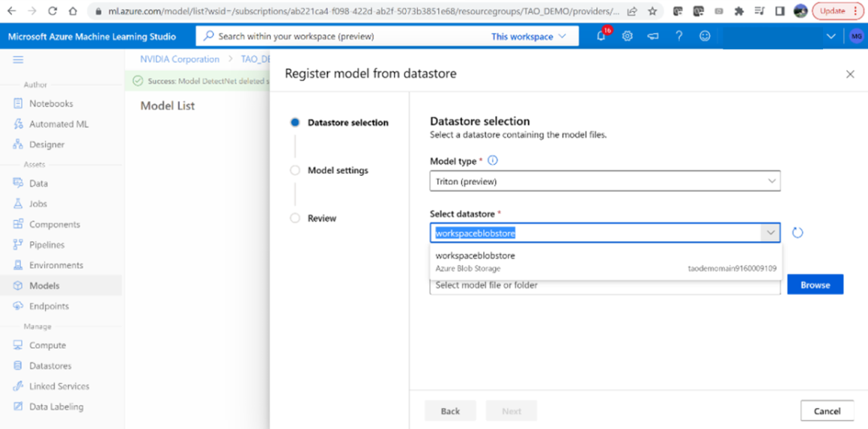The image size is (868, 429).
Task: Close the Register model panel
Action: coord(850,74)
